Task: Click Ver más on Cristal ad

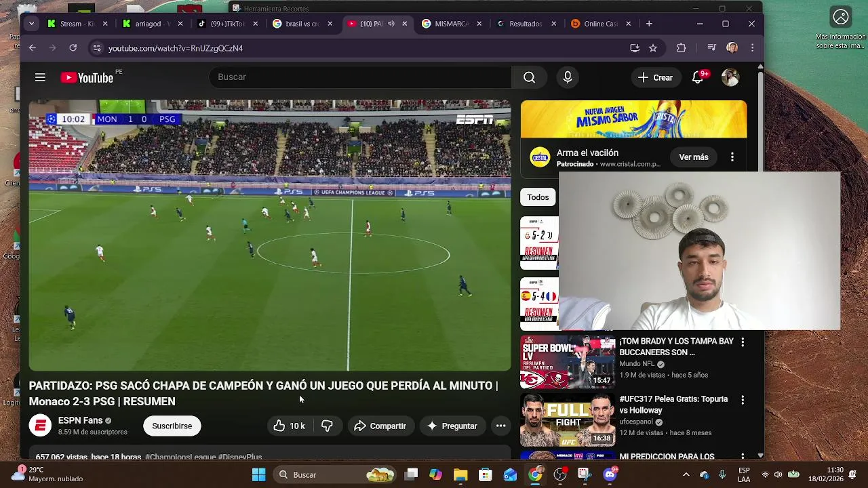Action: pyautogui.click(x=694, y=157)
